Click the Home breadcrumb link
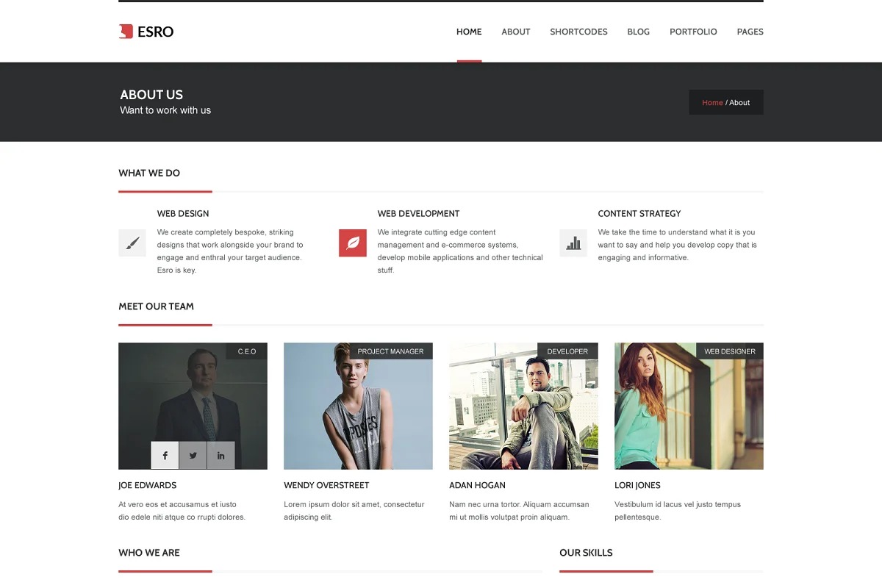The image size is (882, 588). [x=712, y=103]
